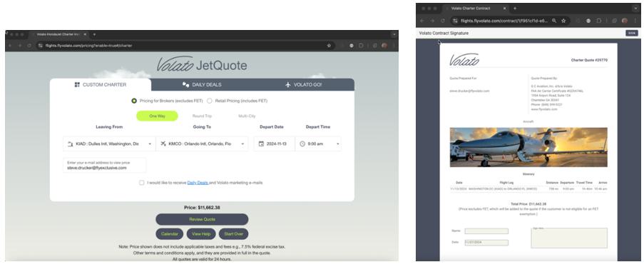Click the departing plane icon beside KIAD

pyautogui.click(x=70, y=144)
